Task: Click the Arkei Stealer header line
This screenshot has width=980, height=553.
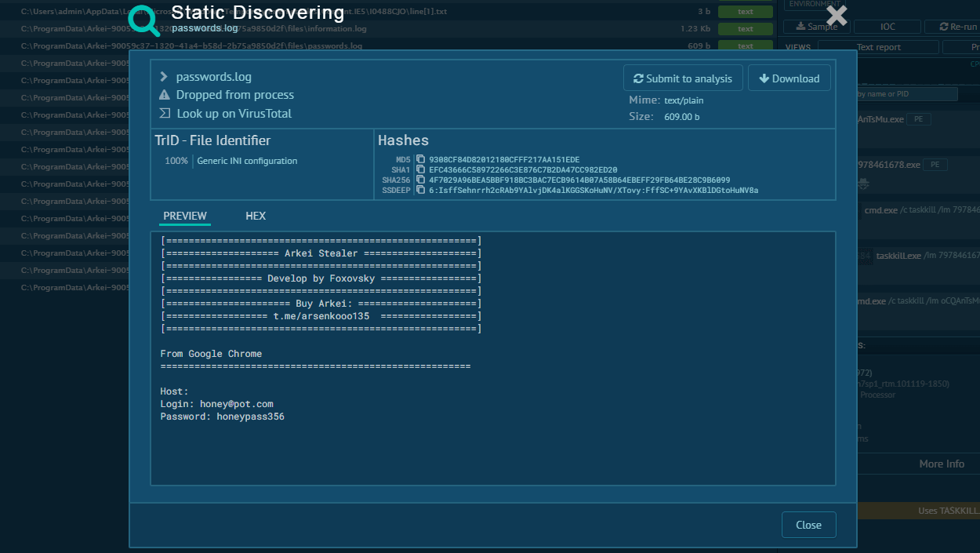Action: tap(321, 253)
